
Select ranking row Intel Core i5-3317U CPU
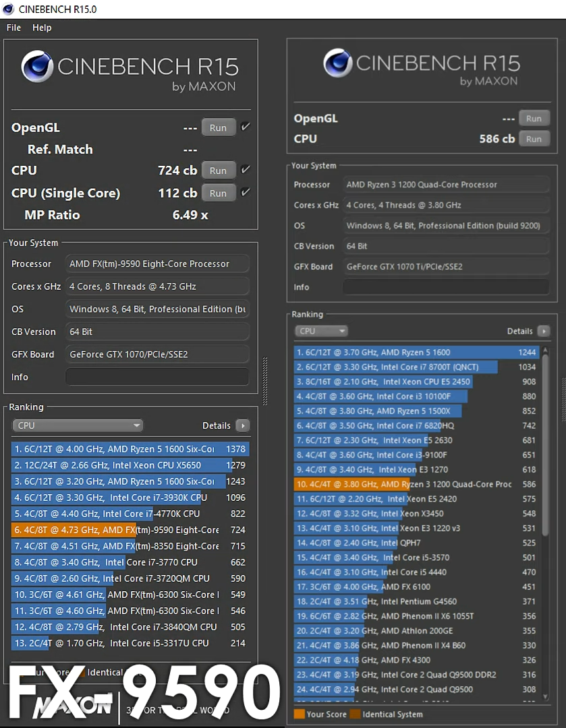click(130, 644)
